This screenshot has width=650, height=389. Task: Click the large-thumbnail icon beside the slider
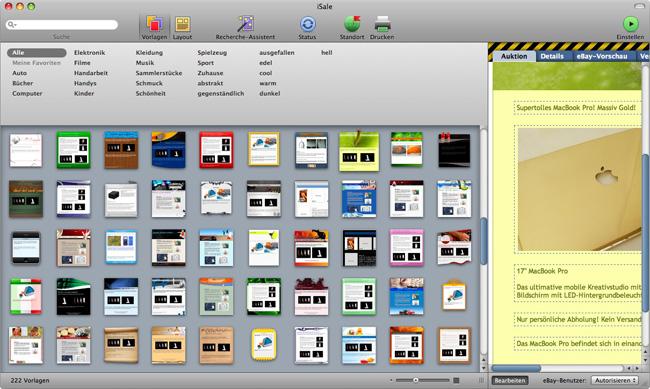tap(456, 380)
